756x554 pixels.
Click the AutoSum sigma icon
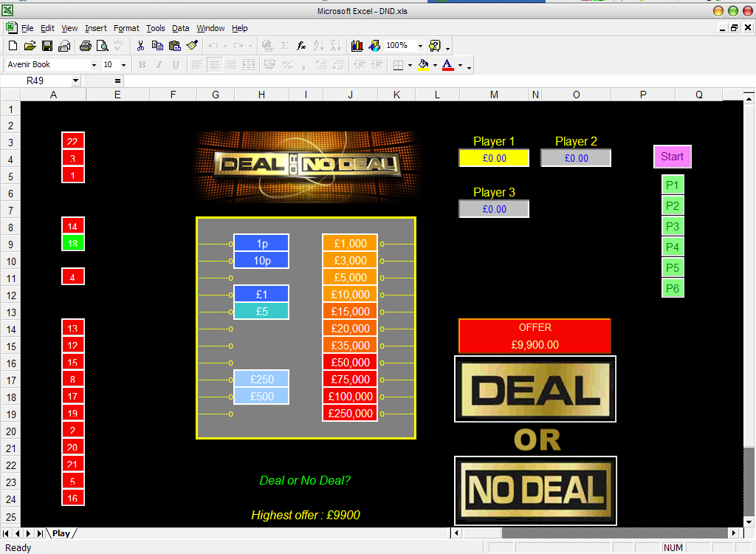pyautogui.click(x=284, y=46)
